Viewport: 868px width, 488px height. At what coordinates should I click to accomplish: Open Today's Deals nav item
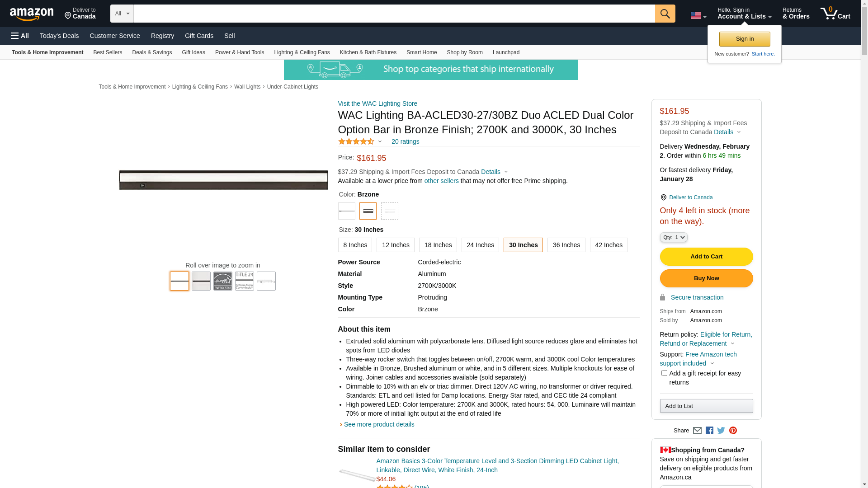tap(59, 36)
